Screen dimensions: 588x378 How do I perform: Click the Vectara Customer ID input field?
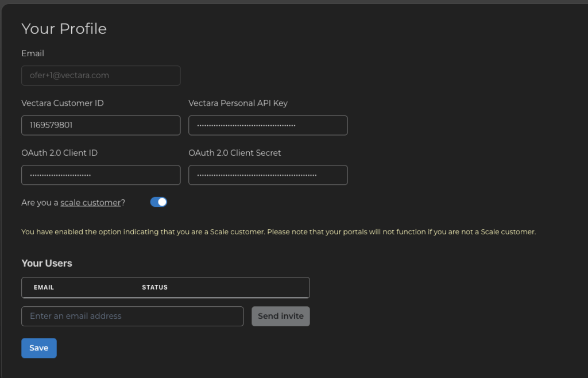(x=100, y=125)
